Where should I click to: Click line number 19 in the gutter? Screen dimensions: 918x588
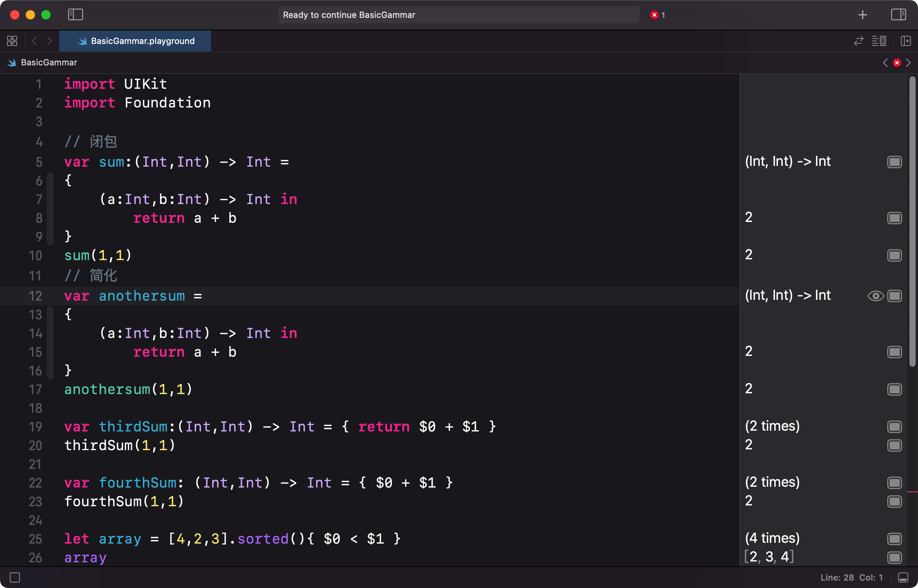click(35, 427)
